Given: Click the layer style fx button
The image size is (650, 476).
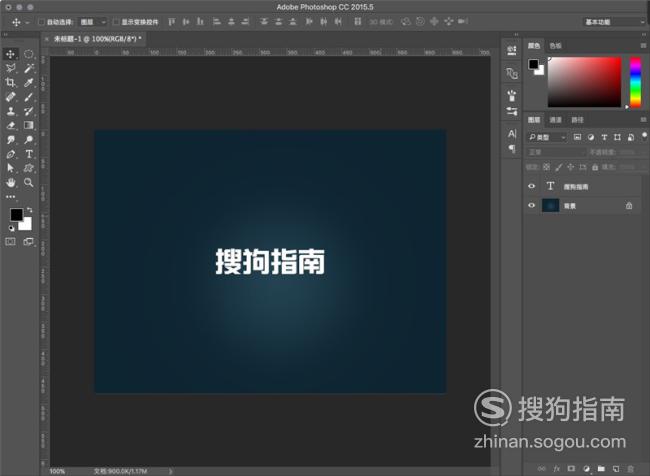Looking at the screenshot, I should point(556,469).
